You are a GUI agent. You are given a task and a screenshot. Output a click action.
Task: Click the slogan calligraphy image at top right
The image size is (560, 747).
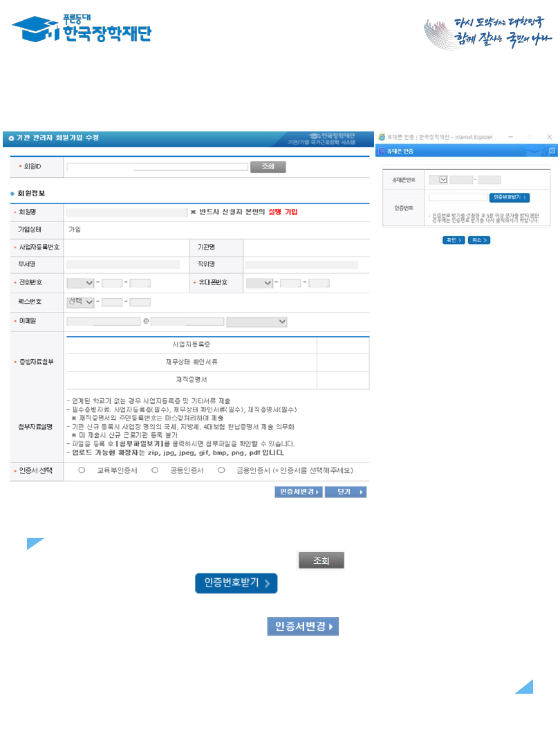click(x=483, y=32)
